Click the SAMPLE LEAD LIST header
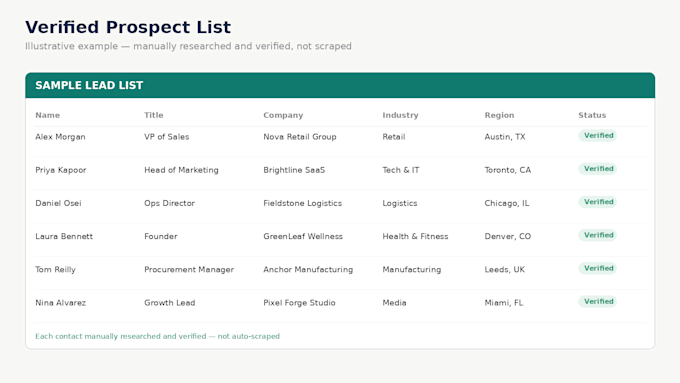 (340, 85)
